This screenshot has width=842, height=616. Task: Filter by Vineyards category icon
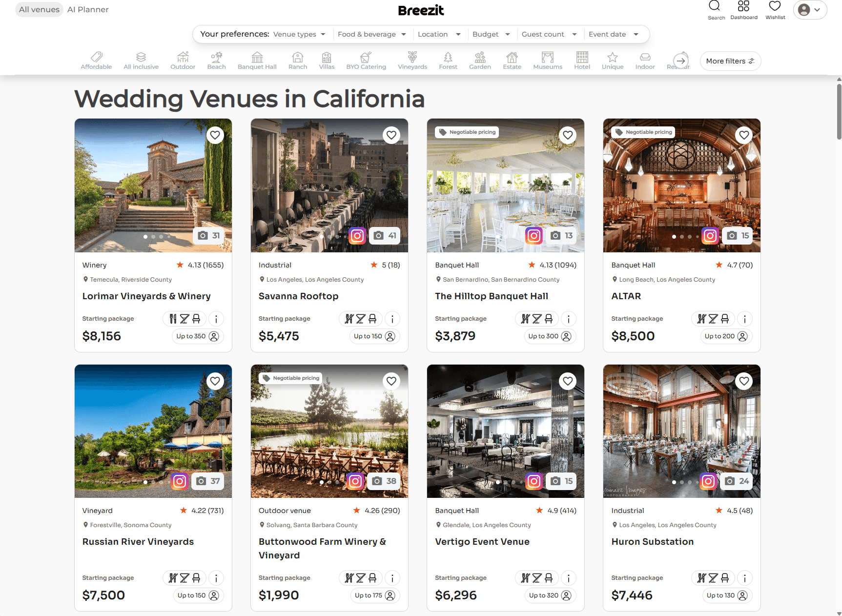tap(412, 61)
